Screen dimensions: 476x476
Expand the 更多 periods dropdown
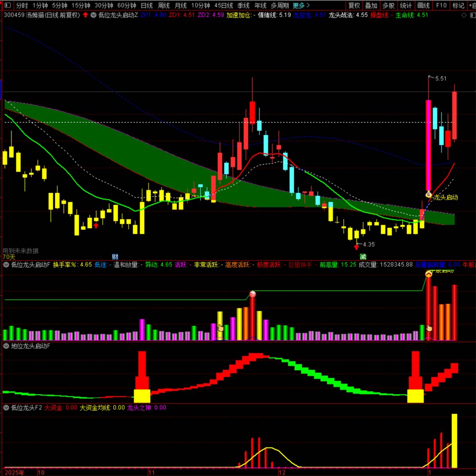(301, 5)
